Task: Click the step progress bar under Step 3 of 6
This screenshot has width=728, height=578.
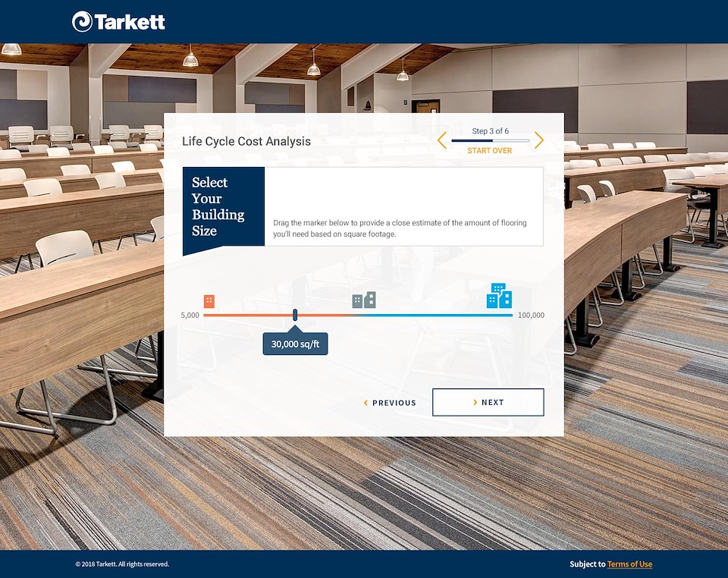Action: coord(491,140)
